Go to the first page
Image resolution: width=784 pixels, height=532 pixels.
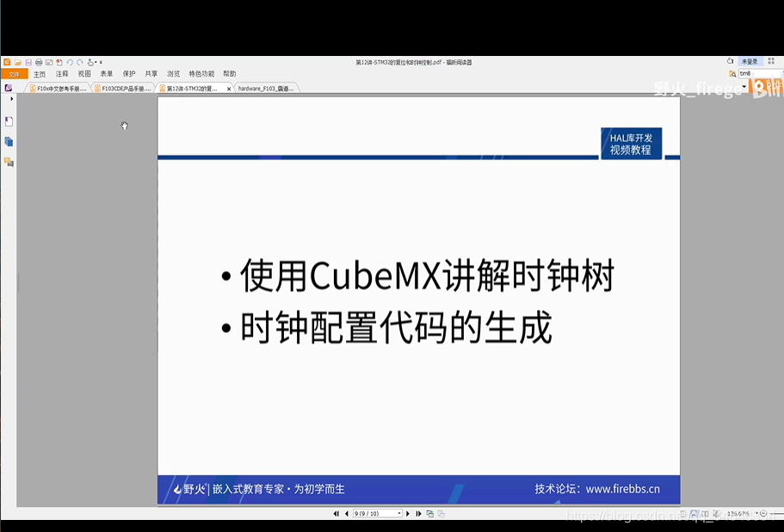(x=336, y=514)
